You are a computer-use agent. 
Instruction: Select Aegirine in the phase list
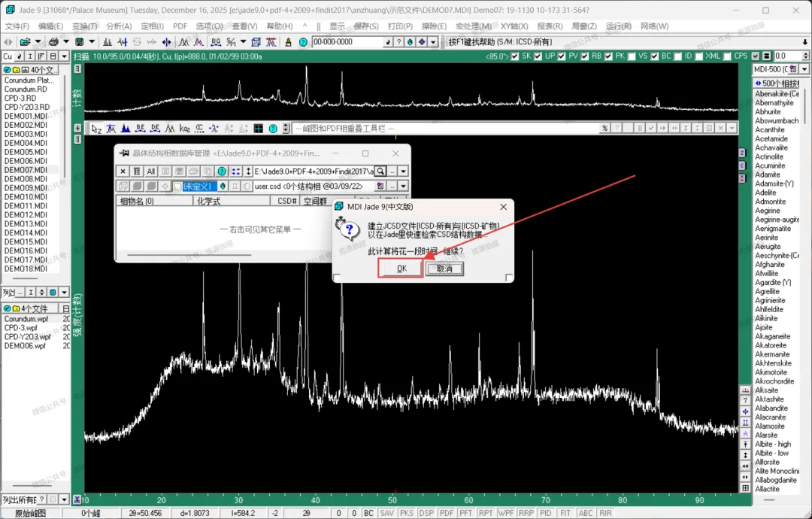pyautogui.click(x=768, y=211)
